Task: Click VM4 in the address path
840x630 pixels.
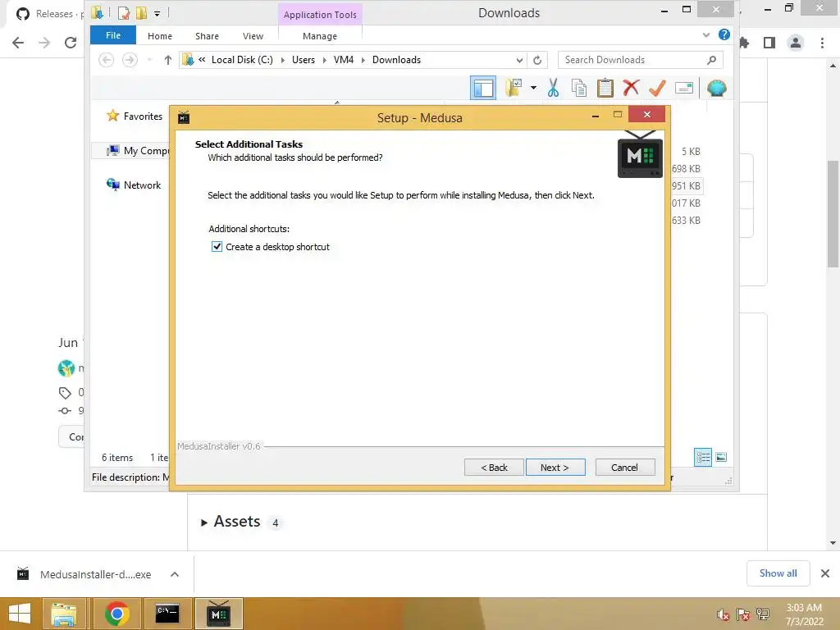Action: click(x=344, y=60)
